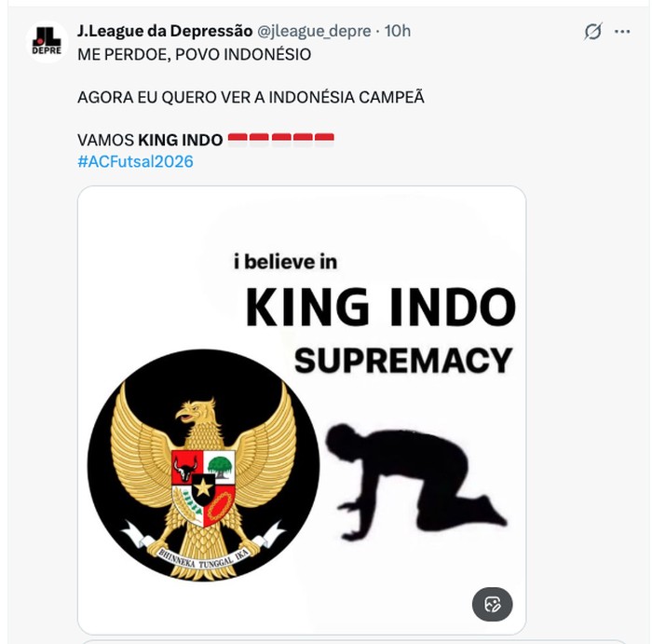Open the J.League da Depressão profile name
This screenshot has width=652, height=644.
coord(165,31)
